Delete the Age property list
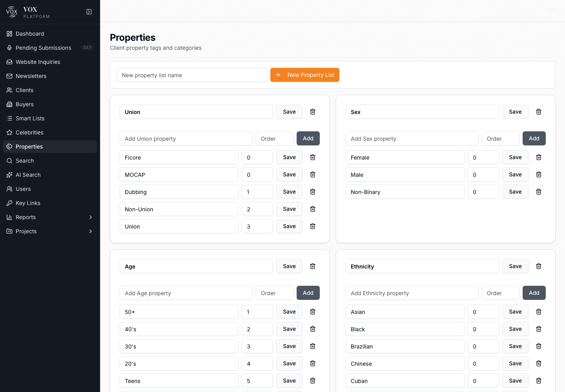Screen dimensions: 565x392 click(x=313, y=266)
